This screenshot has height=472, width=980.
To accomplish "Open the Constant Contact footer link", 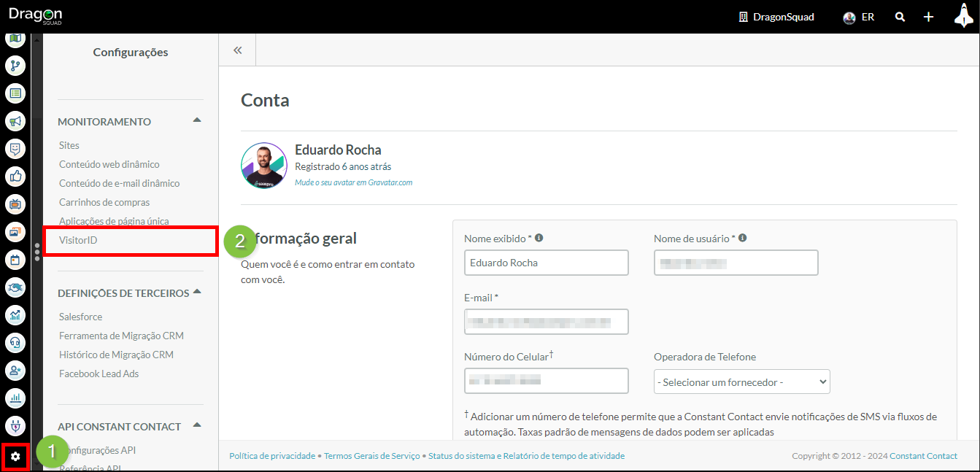I will coord(923,456).
